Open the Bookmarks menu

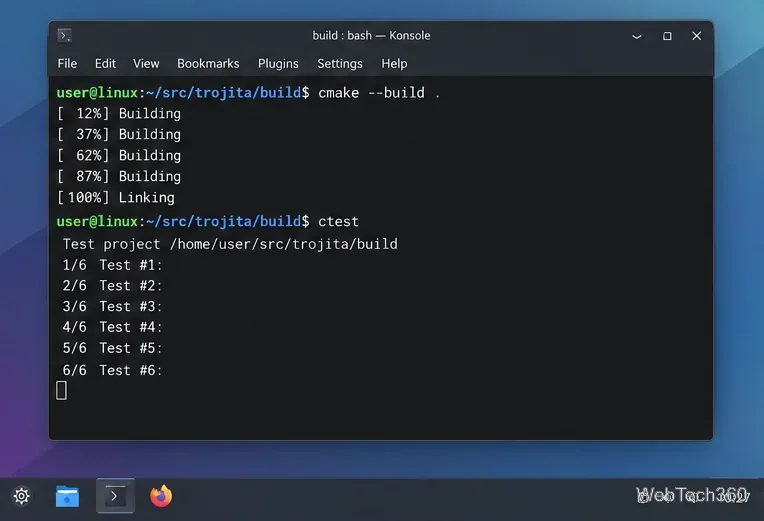click(x=208, y=64)
